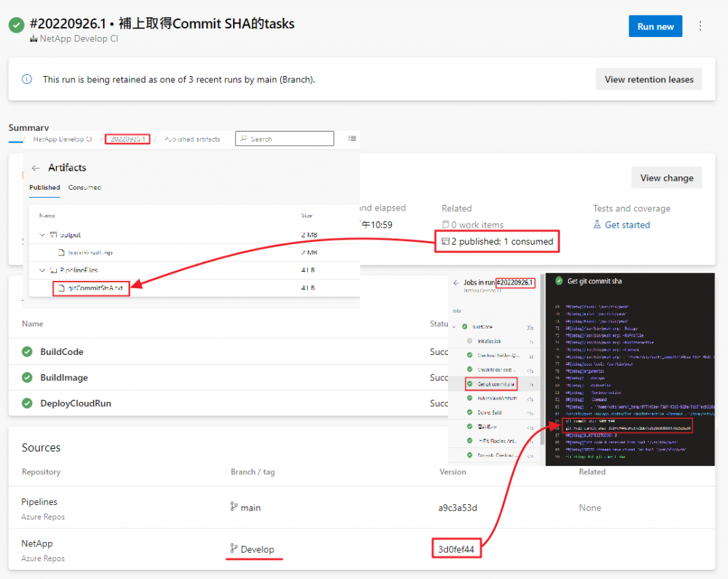Click NetApp Develop CI breadcrumb in artifacts view
Image resolution: width=728 pixels, height=579 pixels.
pos(63,139)
